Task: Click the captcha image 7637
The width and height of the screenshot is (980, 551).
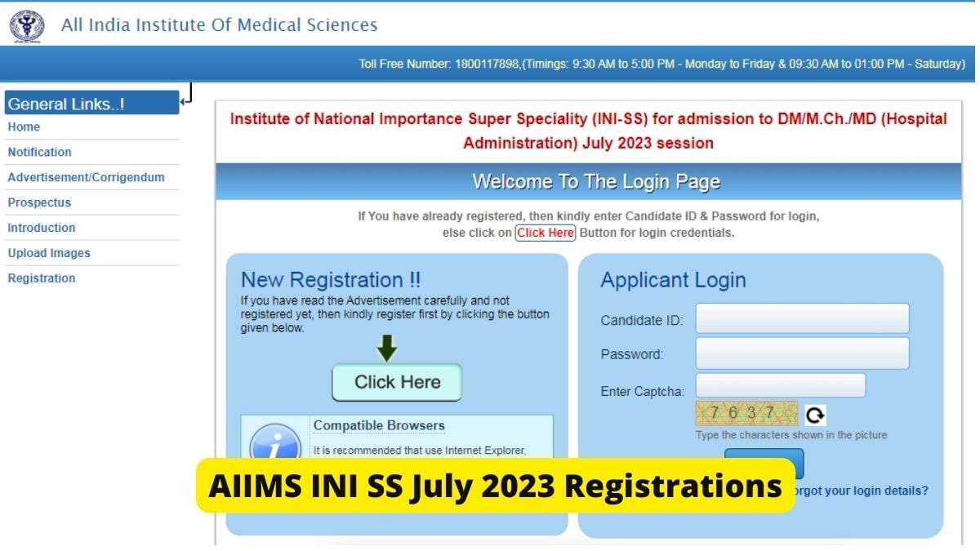Action: 746,414
